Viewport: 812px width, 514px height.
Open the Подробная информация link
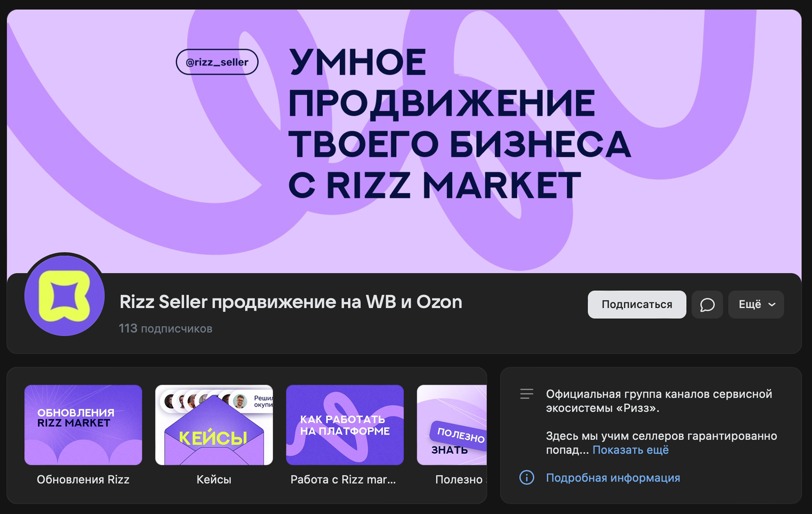tap(613, 478)
